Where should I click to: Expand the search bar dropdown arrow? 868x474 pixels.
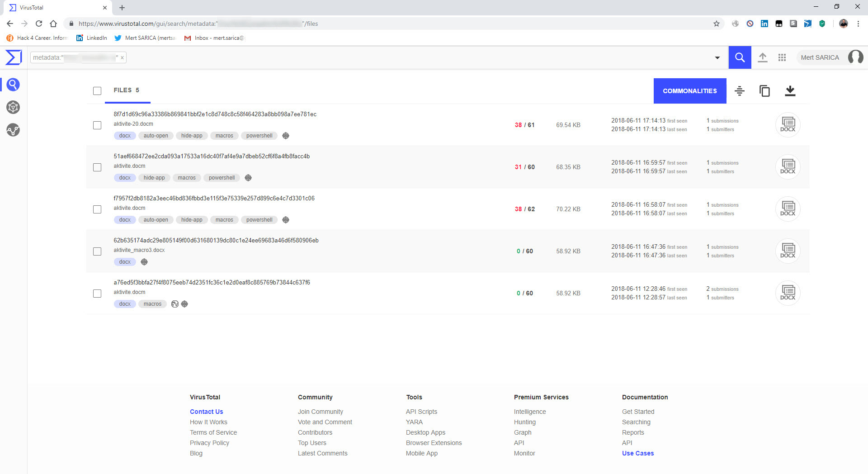point(717,57)
